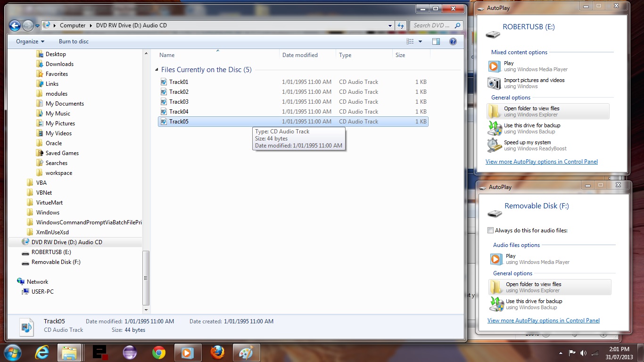Collapse 'Files Currently on the Disc' group
644x362 pixels.
(157, 70)
